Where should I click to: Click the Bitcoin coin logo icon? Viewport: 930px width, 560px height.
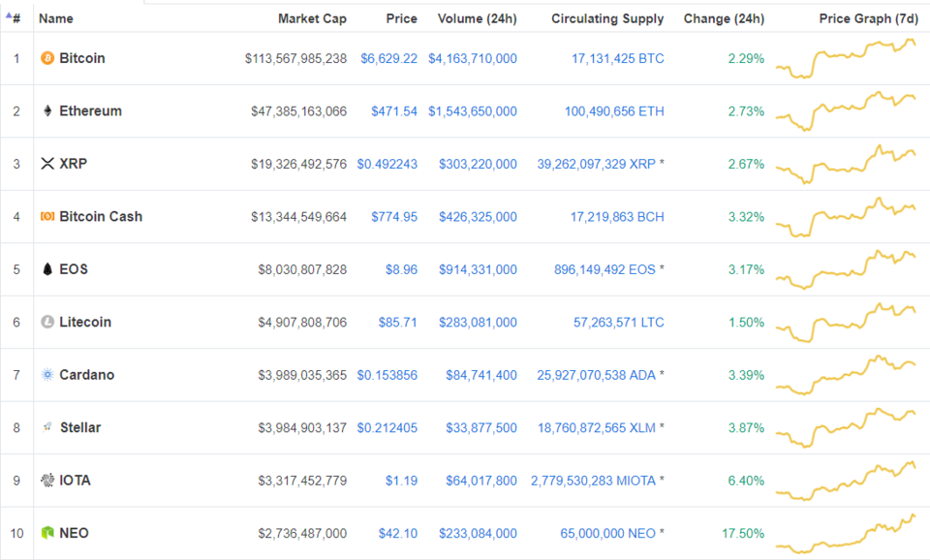[x=47, y=58]
